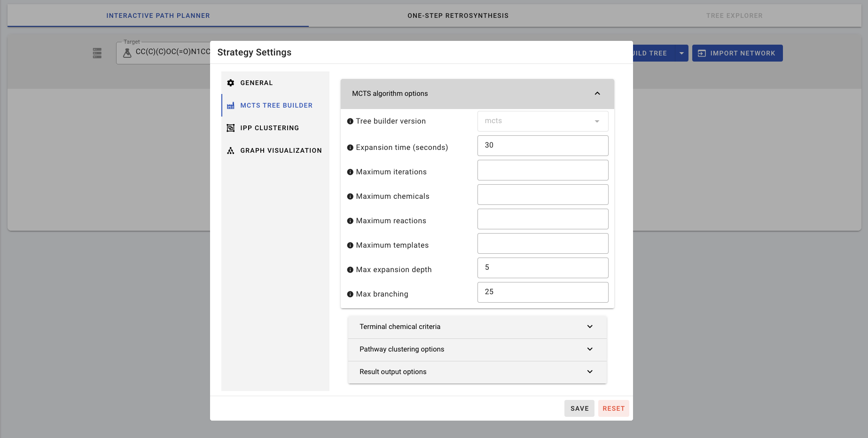868x438 pixels.
Task: Click the flask icon in Target field
Action: pyautogui.click(x=127, y=53)
